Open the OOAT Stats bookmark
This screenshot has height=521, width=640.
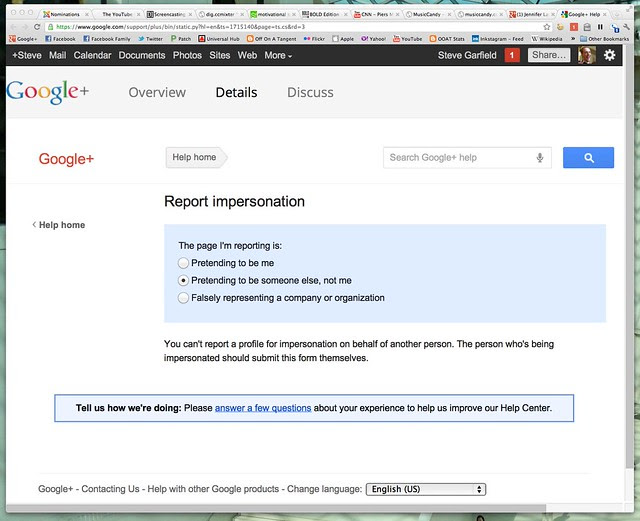[447, 39]
